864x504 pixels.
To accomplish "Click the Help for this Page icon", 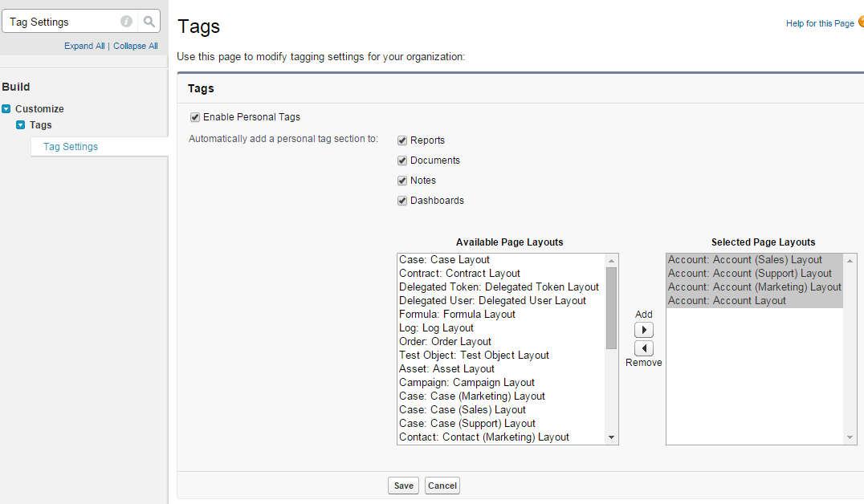I will [x=861, y=22].
